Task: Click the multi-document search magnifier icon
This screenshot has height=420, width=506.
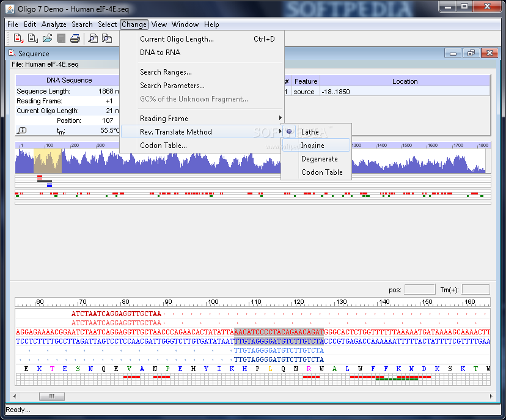Action: tap(107, 39)
